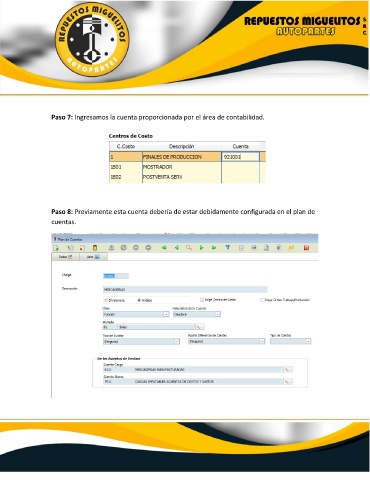
Task: Toggle Exige Orden Trabajo/Producción checkbox
Action: pos(262,300)
